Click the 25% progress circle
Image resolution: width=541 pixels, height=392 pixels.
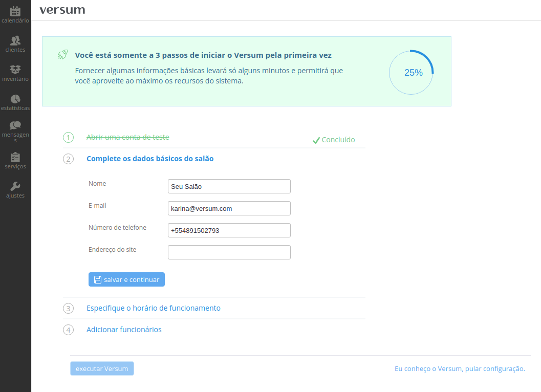pos(411,73)
